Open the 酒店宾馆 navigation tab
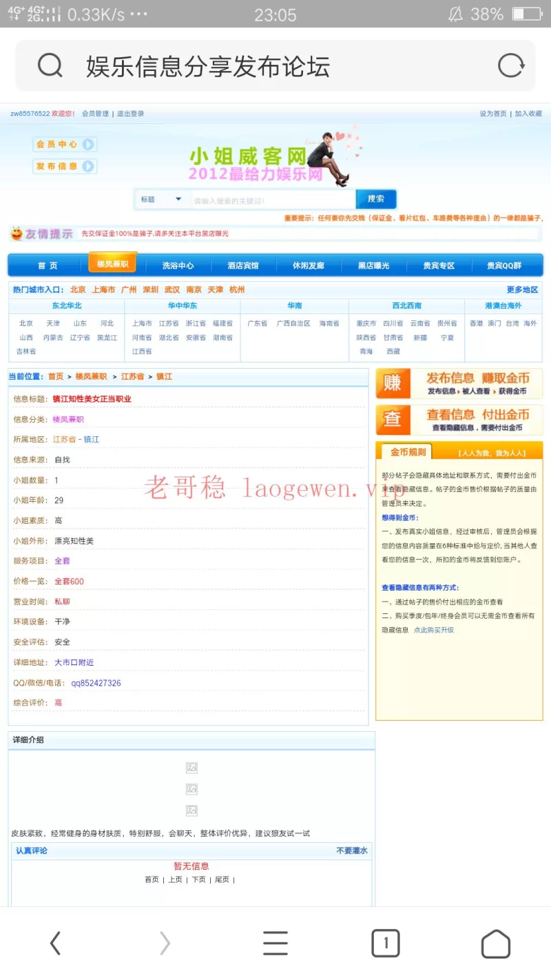551x980 pixels. point(243,265)
